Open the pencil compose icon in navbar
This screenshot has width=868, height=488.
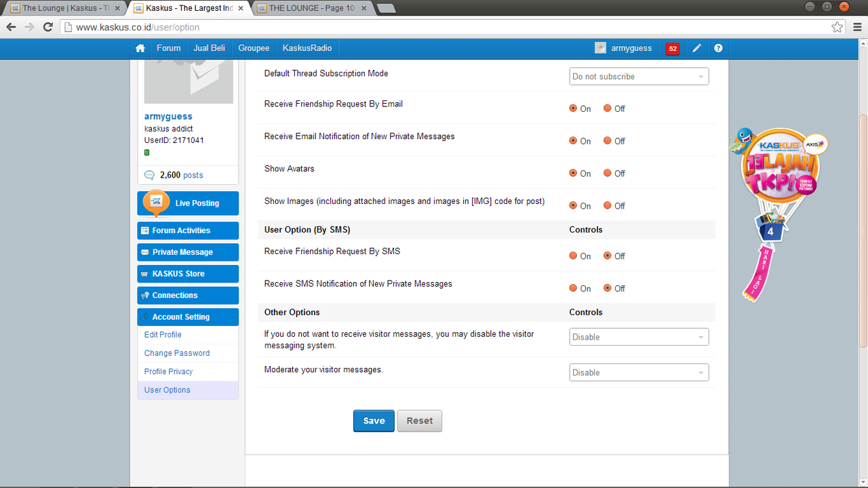[x=696, y=48]
